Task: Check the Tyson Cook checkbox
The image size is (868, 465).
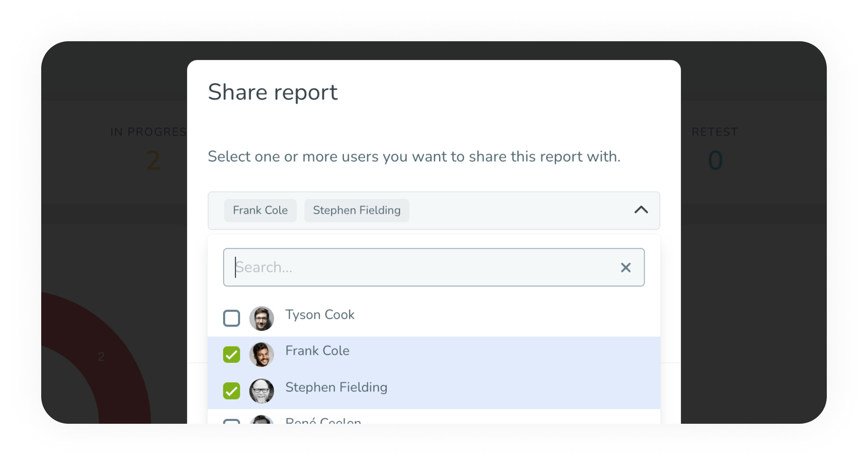Action: coord(231,318)
